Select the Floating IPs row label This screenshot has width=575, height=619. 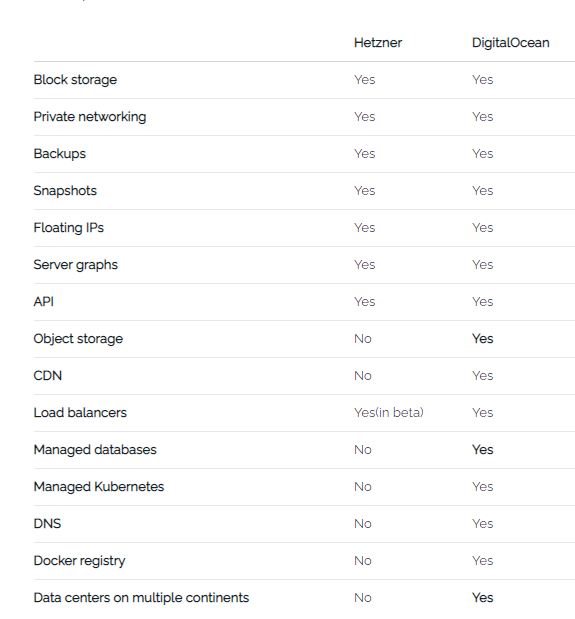tap(69, 228)
